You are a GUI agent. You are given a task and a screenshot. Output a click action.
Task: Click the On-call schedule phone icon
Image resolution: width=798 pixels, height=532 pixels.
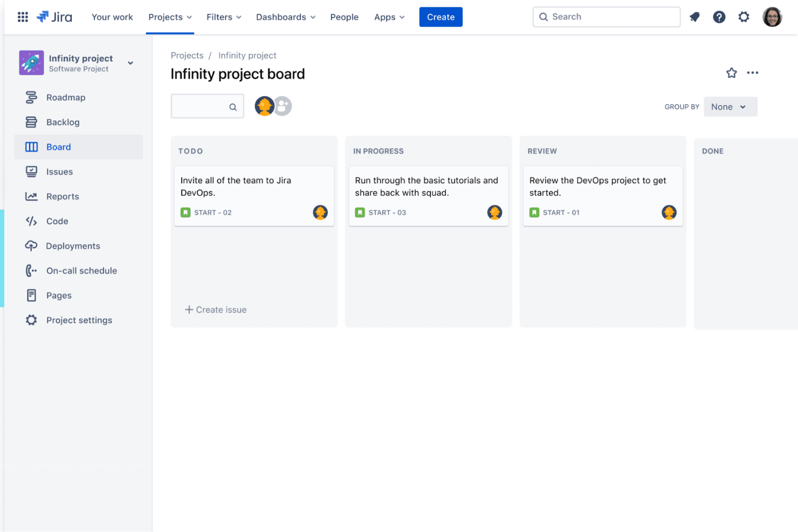[31, 271]
